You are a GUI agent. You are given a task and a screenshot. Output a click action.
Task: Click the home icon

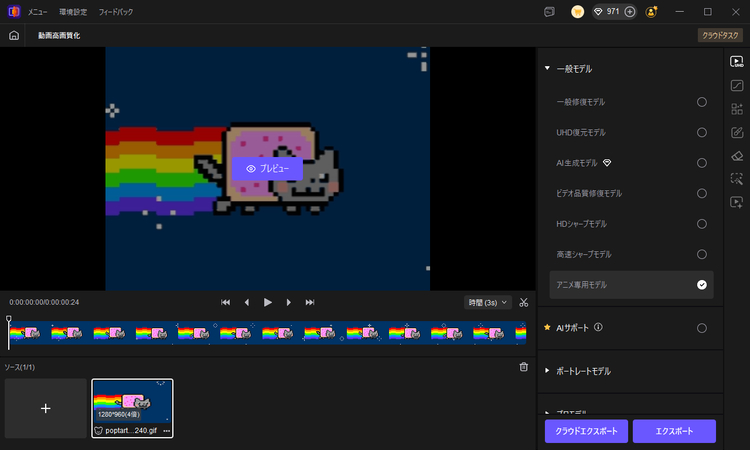(14, 35)
